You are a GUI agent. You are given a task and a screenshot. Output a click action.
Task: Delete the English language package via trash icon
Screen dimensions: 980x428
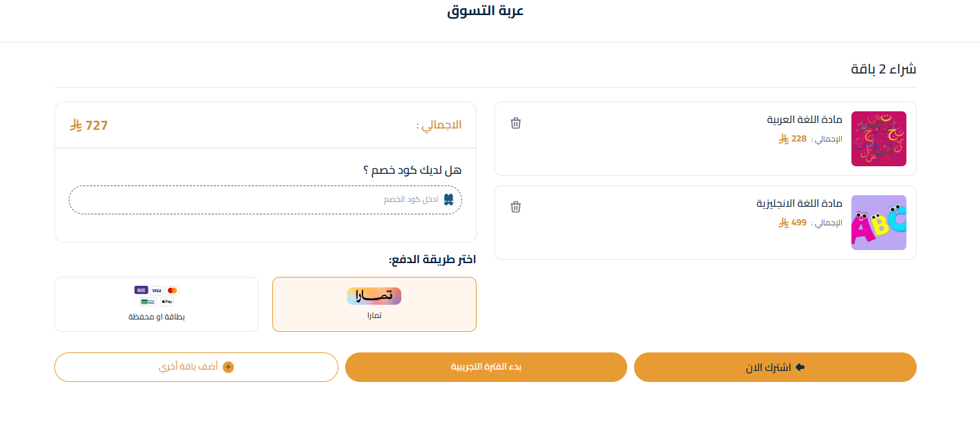coord(516,207)
